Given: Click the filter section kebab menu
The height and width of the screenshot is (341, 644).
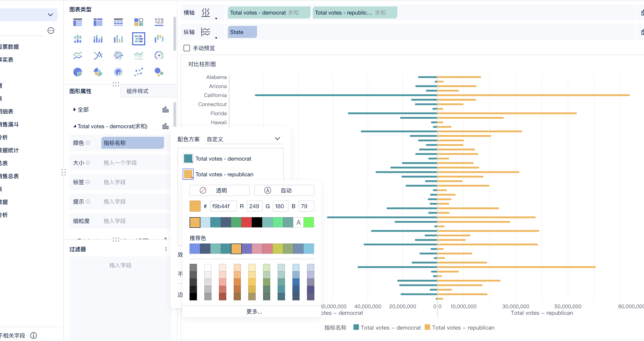Looking at the screenshot, I should coord(166,249).
